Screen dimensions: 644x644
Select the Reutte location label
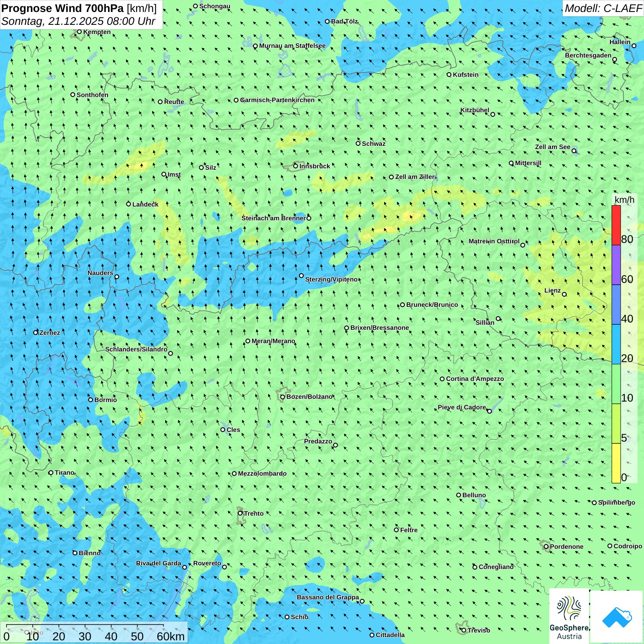[x=174, y=102]
